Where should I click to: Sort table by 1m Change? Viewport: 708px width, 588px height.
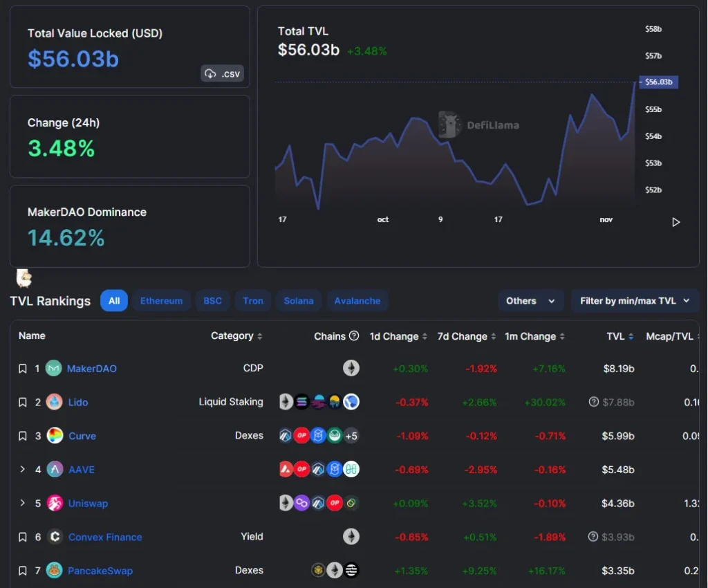tap(534, 336)
